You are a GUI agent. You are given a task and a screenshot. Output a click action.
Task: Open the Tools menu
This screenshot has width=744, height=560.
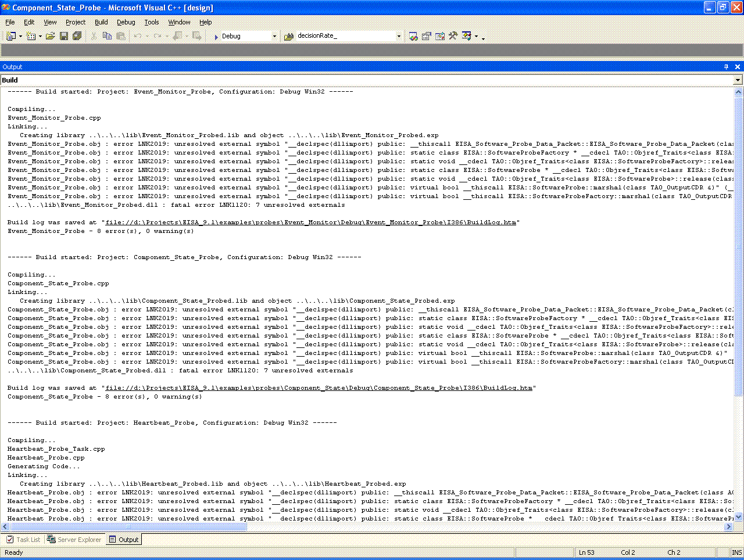[152, 22]
